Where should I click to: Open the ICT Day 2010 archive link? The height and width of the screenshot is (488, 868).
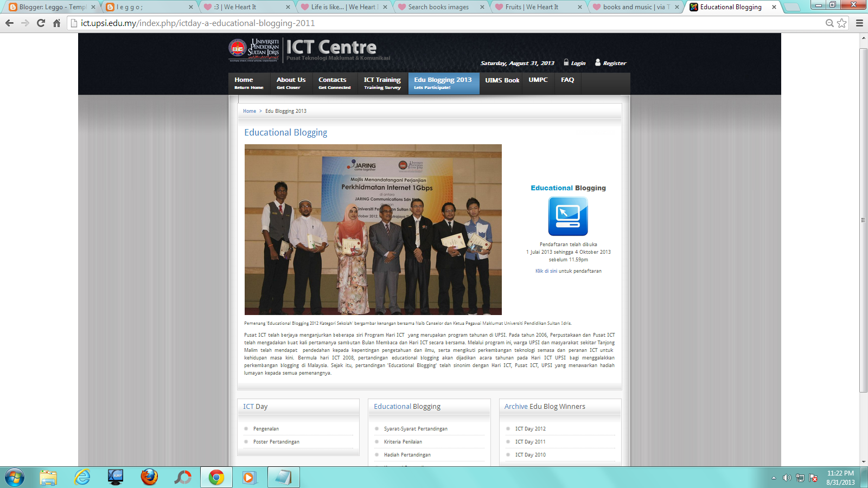(531, 455)
